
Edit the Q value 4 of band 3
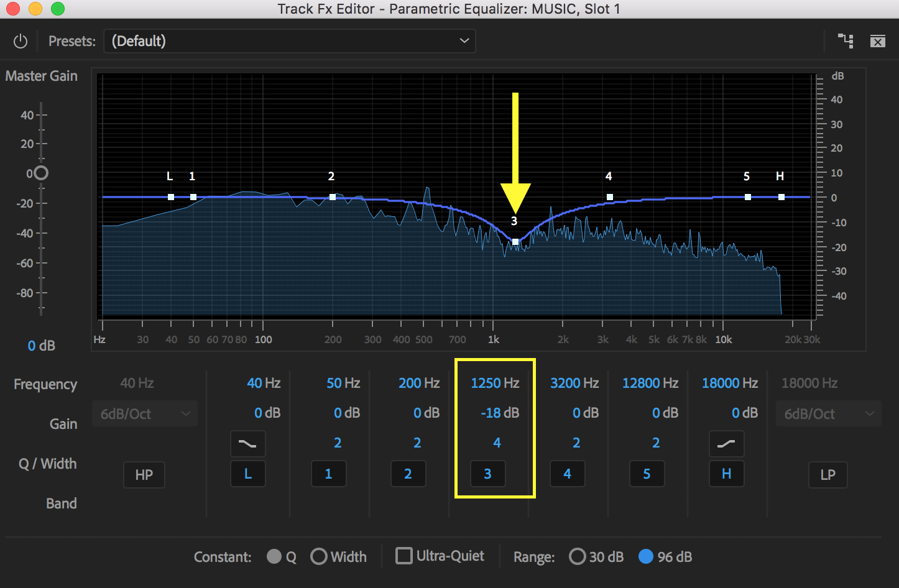[x=497, y=443]
